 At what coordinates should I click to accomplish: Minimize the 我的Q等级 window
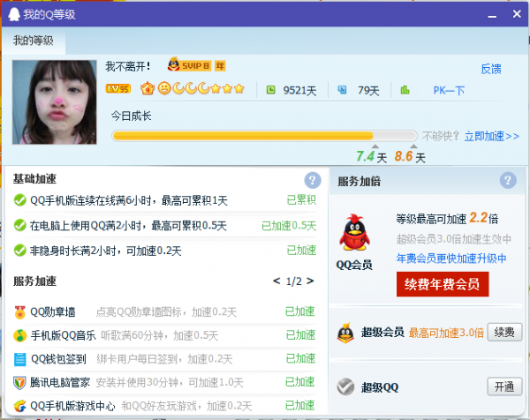click(492, 16)
